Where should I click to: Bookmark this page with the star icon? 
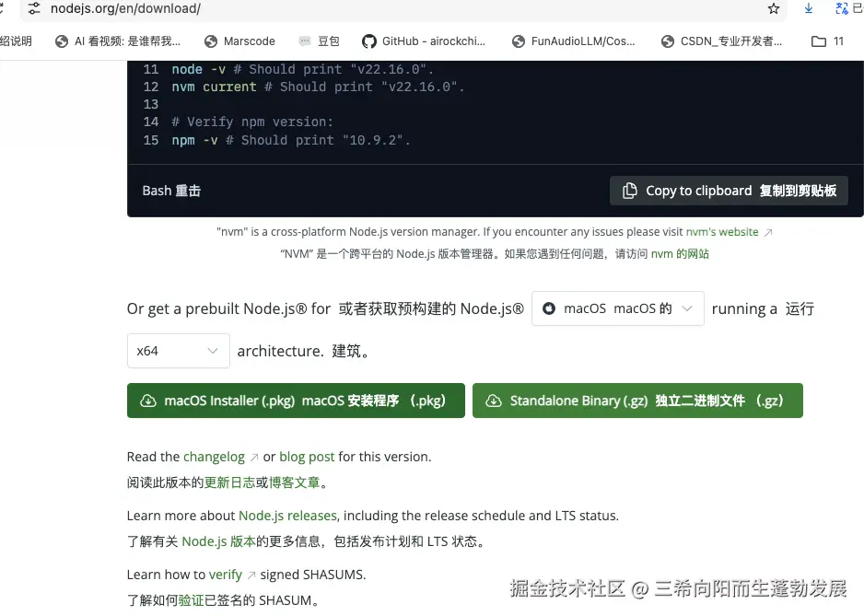coord(774,9)
